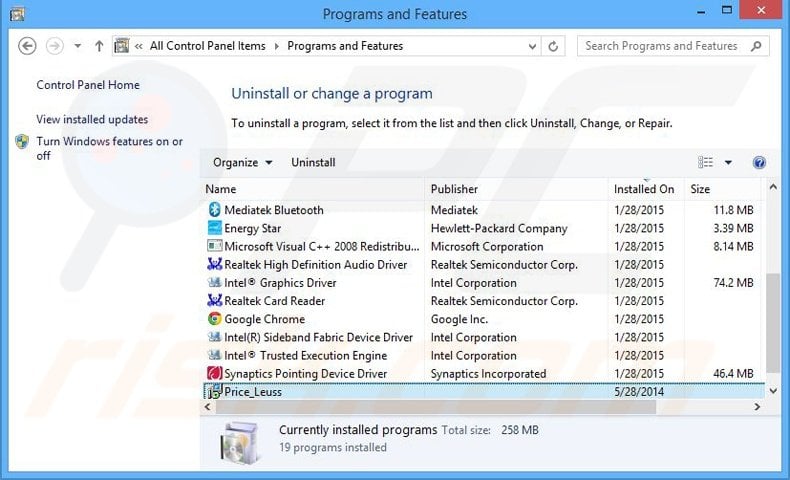The width and height of the screenshot is (790, 480).
Task: Expand the address bar history dropdown
Action: (x=532, y=46)
